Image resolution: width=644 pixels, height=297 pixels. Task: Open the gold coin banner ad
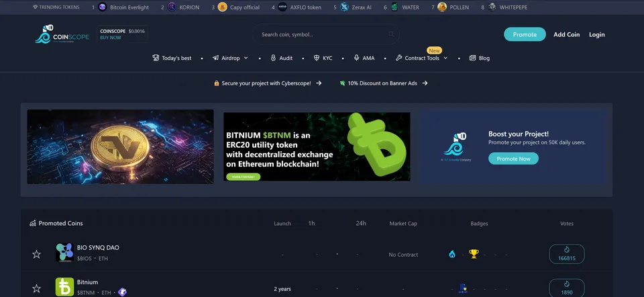[120, 146]
